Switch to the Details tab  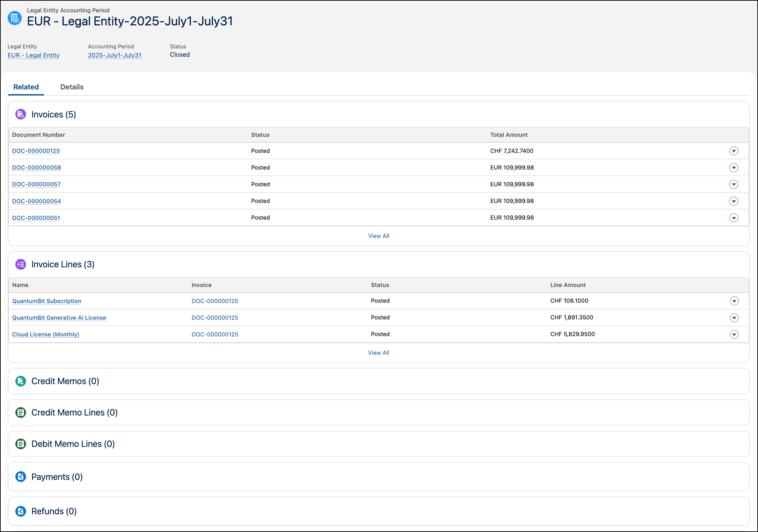[72, 87]
